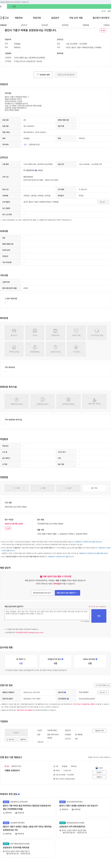Screen dimensions: 111x868
Task: Click the 장애인용 주차장 facility icon
Action: pos(17,401)
